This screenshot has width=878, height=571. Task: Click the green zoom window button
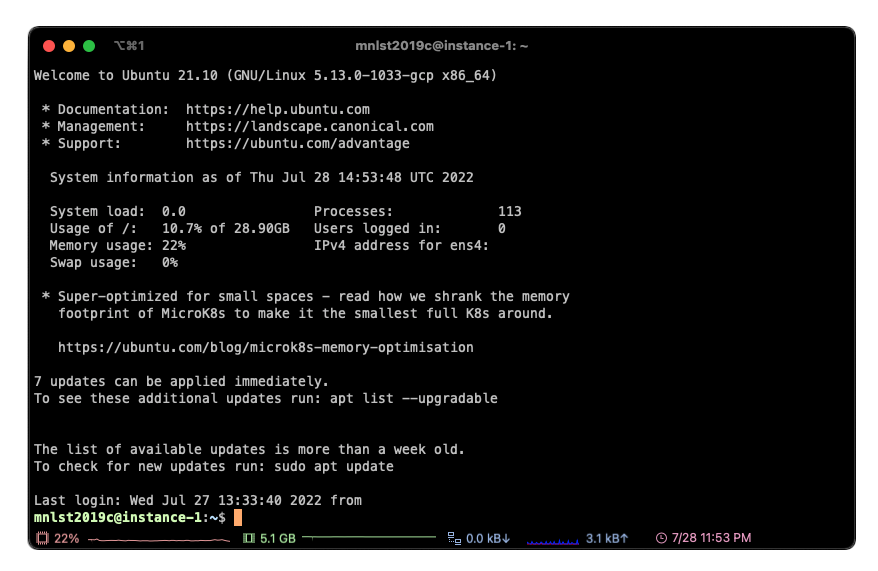tap(89, 46)
